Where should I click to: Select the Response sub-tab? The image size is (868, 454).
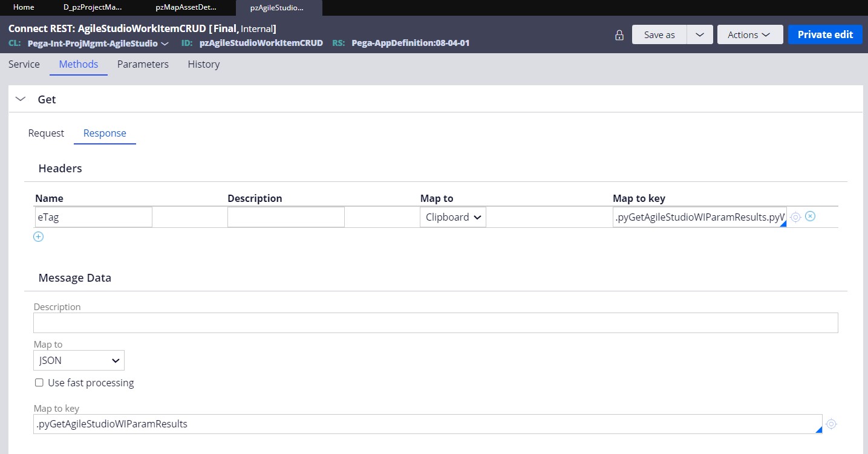105,133
